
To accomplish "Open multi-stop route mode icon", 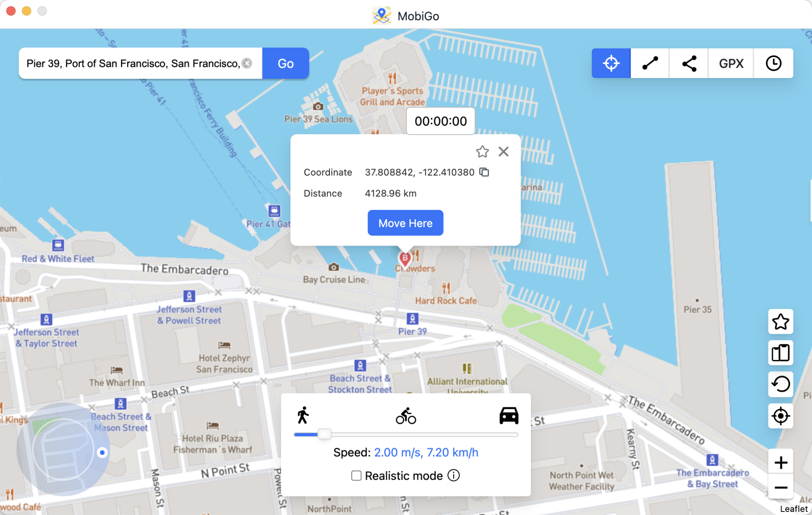I will click(689, 63).
